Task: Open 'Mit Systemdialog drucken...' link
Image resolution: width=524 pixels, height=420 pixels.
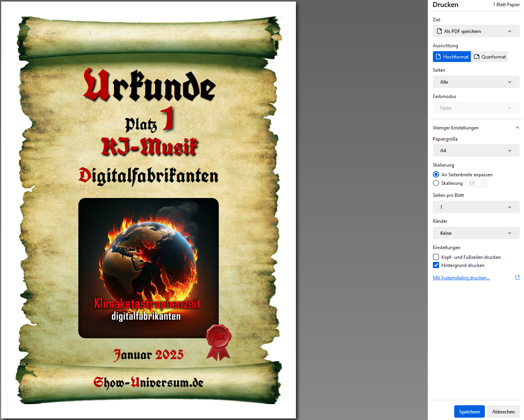Action: pyautogui.click(x=461, y=278)
